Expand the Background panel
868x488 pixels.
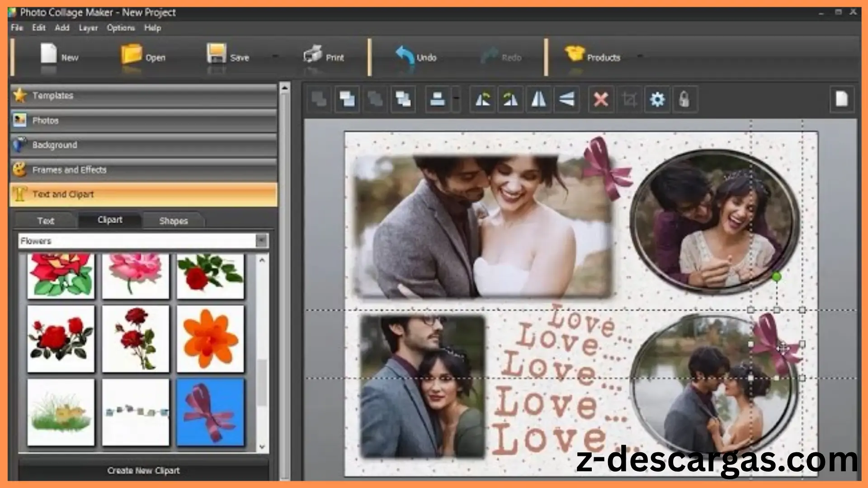pos(143,145)
